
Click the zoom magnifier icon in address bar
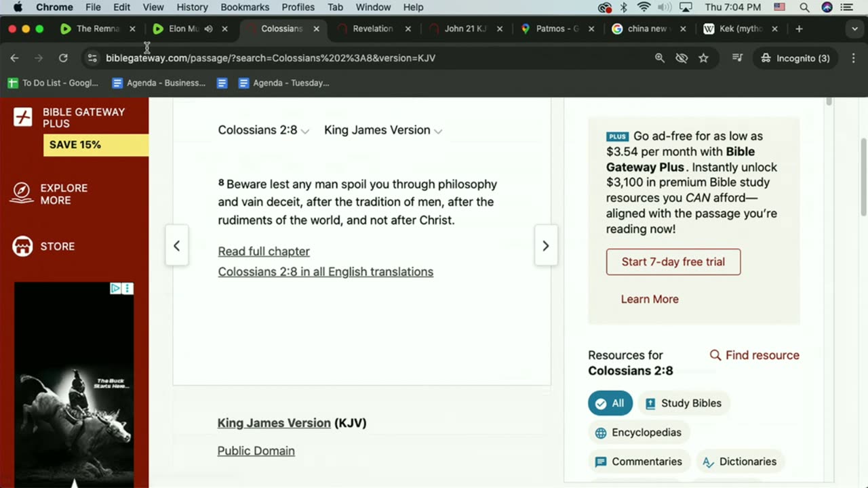660,58
